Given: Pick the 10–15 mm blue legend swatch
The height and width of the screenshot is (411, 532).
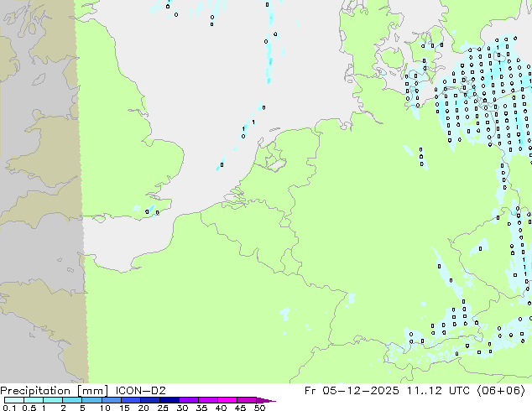Looking at the screenshot, I should click(x=111, y=400).
